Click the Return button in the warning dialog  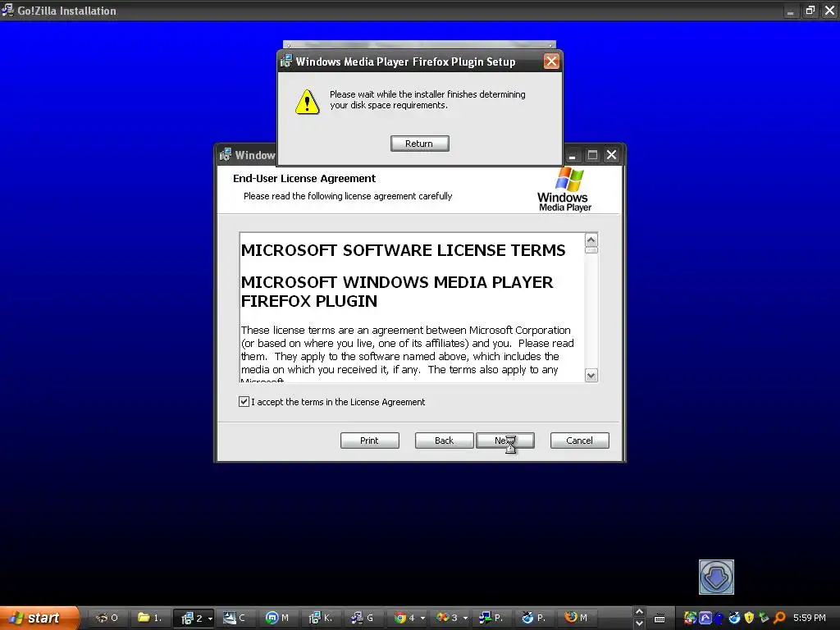click(419, 144)
